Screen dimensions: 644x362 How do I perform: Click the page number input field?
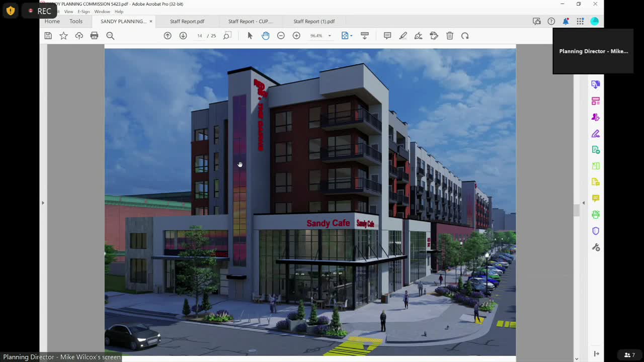[200, 36]
